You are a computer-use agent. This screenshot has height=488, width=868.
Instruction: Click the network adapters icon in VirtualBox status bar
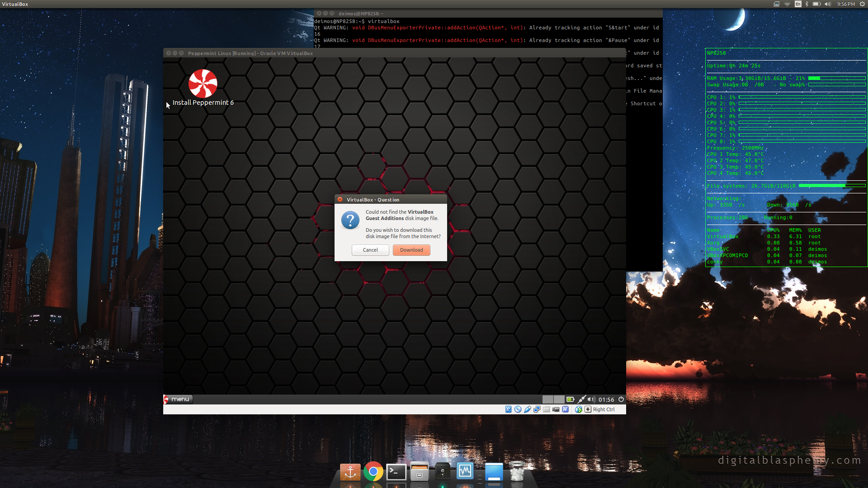[x=537, y=409]
